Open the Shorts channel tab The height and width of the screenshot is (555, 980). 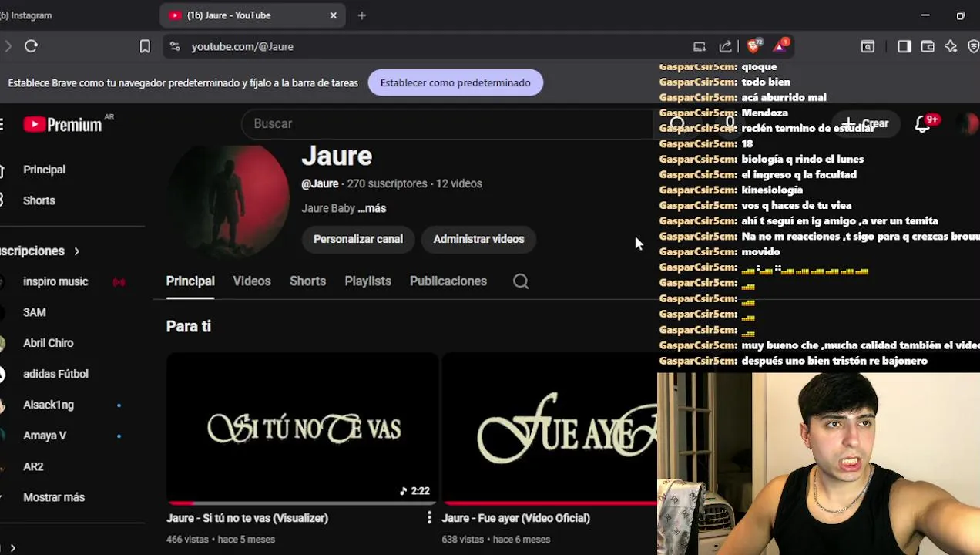pyautogui.click(x=307, y=281)
